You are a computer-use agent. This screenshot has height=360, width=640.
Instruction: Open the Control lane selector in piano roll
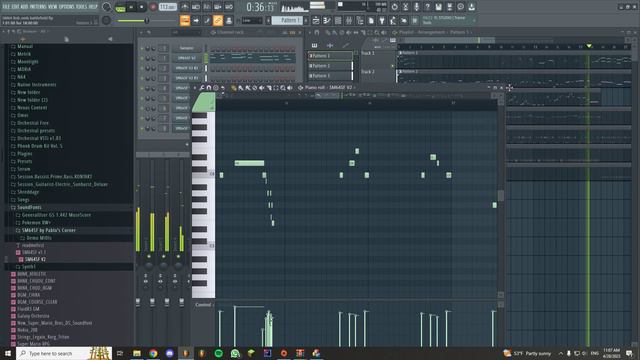[203, 305]
